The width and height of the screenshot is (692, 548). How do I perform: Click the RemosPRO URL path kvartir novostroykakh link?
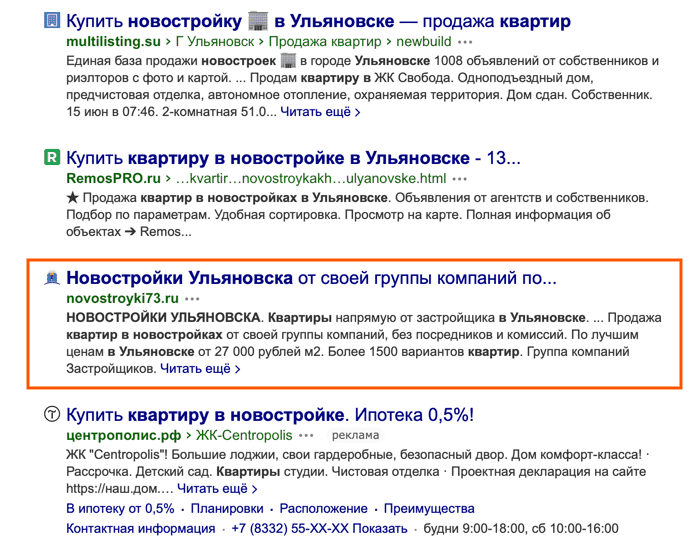coord(311,178)
